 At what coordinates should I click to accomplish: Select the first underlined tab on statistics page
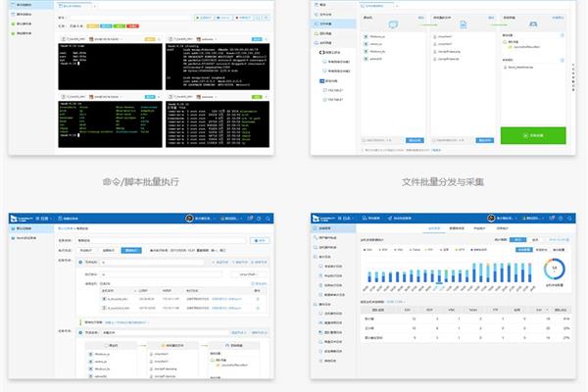click(x=434, y=228)
